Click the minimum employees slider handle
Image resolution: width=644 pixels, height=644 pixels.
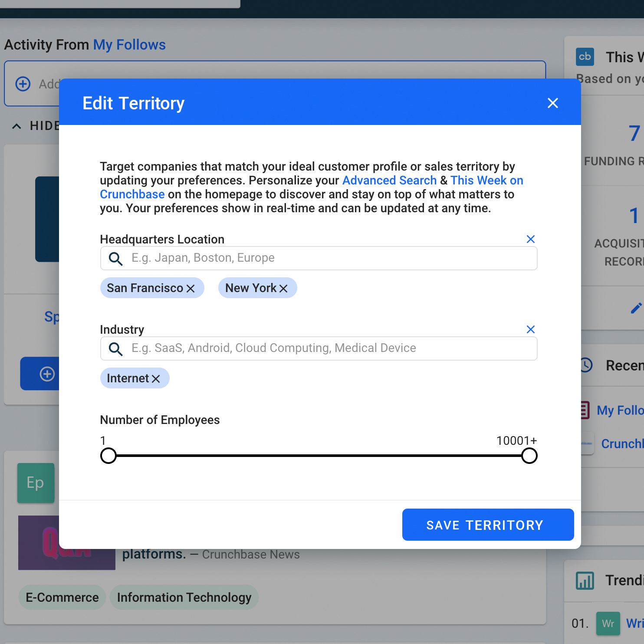[108, 456]
